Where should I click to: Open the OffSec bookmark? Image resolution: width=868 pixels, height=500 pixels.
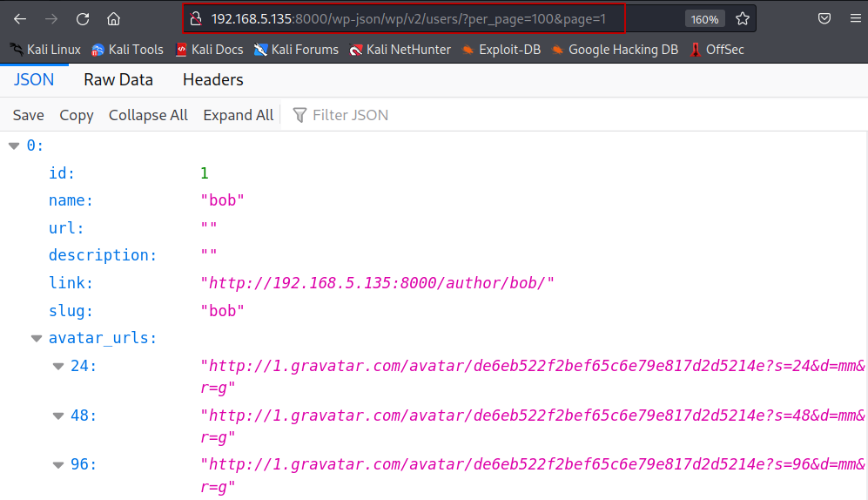click(717, 50)
